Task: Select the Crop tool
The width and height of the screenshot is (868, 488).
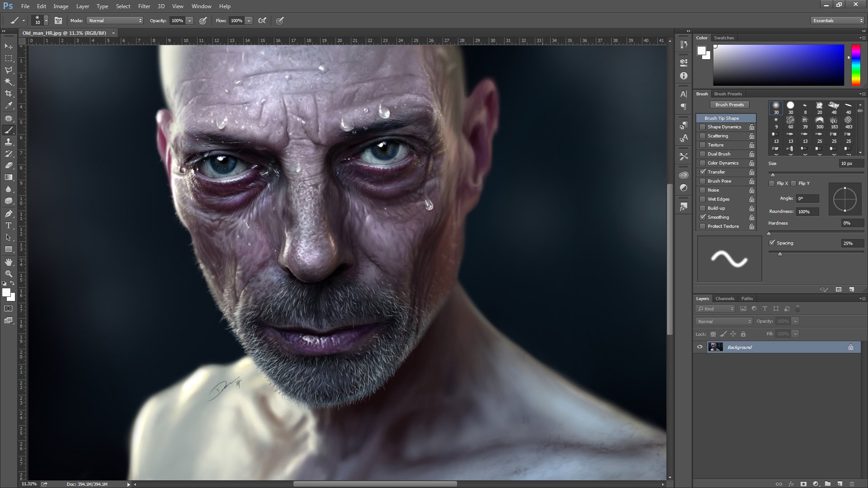Action: pyautogui.click(x=8, y=93)
